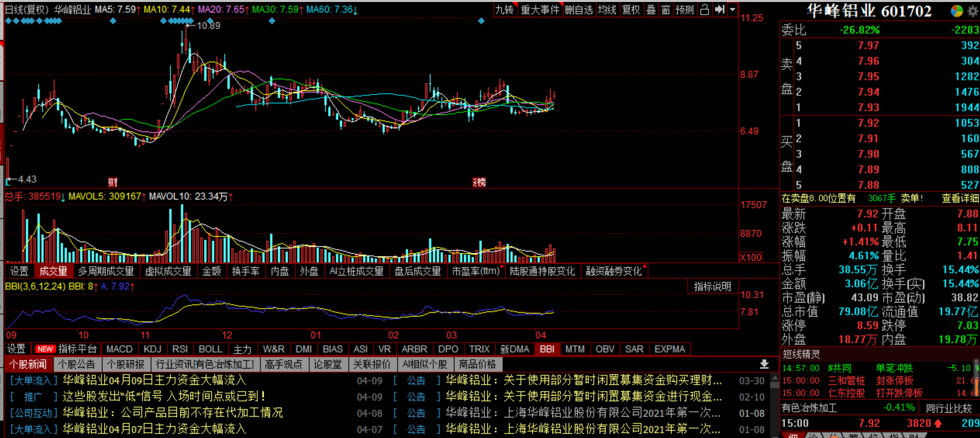Click the jump-to-end arrow icon
The image size is (980, 438).
coord(719,9)
